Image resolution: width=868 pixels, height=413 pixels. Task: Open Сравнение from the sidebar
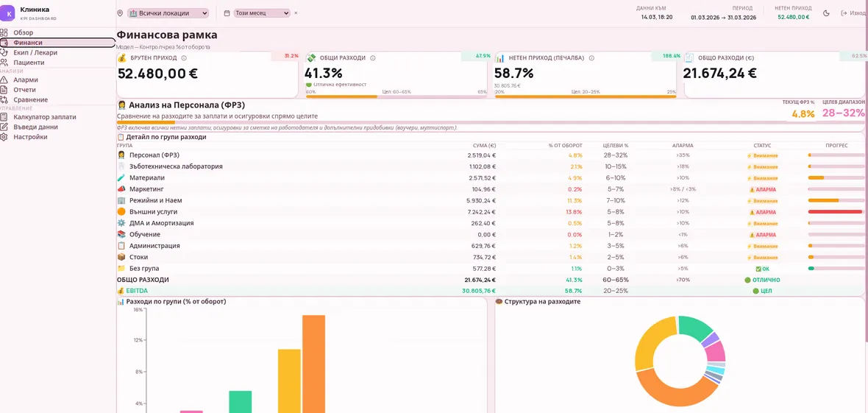coord(57,100)
